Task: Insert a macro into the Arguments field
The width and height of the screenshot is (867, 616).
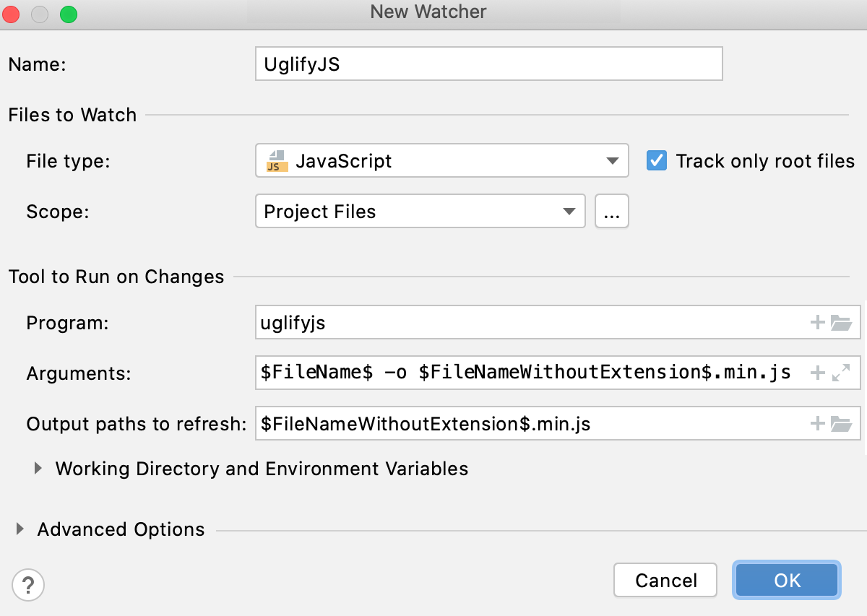Action: pyautogui.click(x=817, y=373)
